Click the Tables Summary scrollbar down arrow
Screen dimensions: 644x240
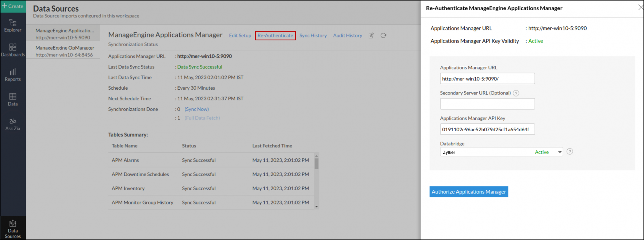[x=317, y=206]
